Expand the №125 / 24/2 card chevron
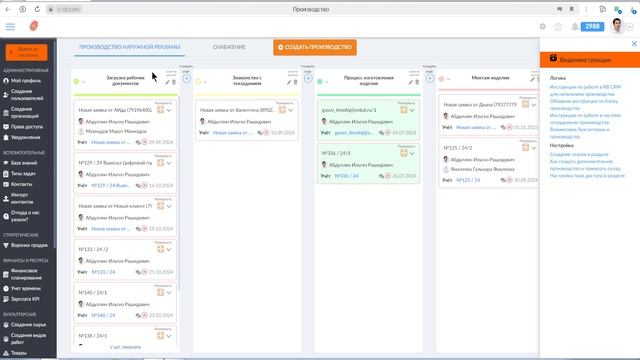Image resolution: width=640 pixels, height=360 pixels. click(534, 148)
